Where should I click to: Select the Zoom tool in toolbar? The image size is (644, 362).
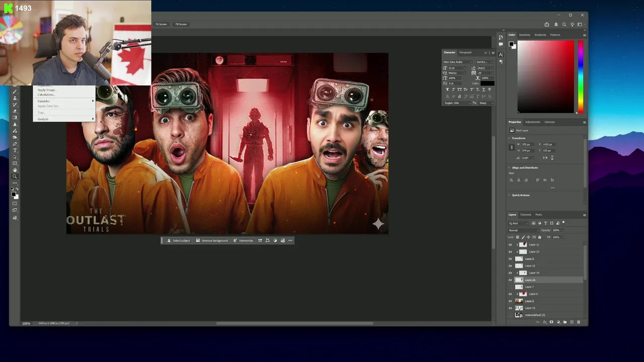point(15,176)
